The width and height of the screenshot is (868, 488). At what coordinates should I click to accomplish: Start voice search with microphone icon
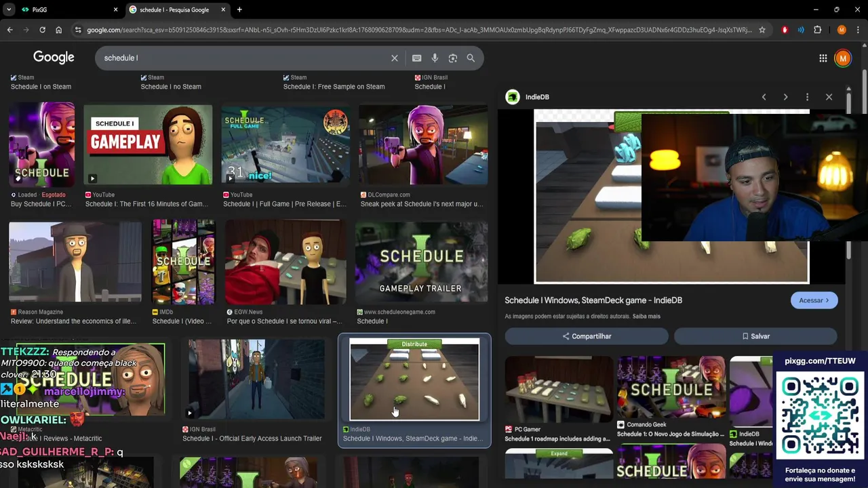[x=435, y=58]
